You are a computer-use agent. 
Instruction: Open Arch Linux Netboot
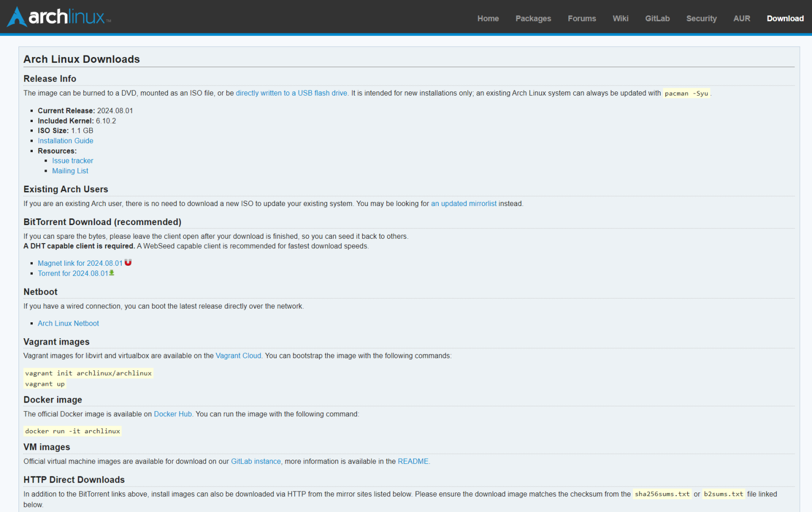(68, 323)
